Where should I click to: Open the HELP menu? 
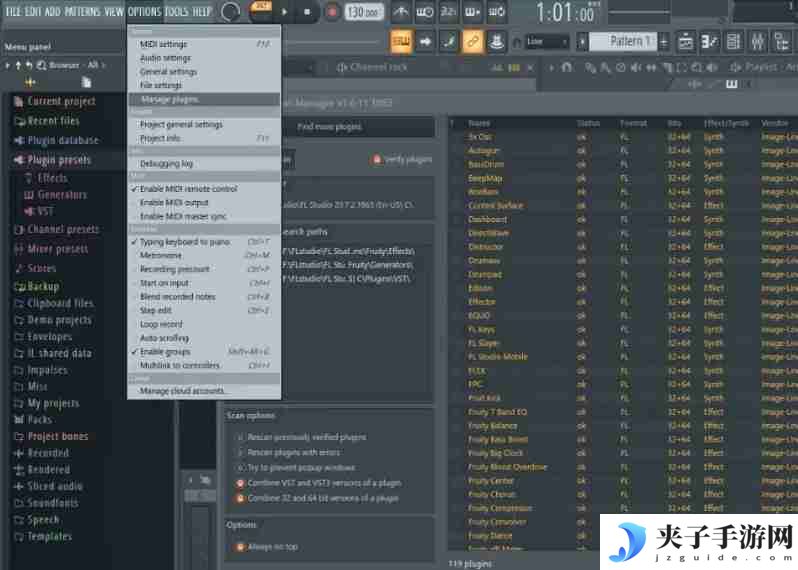pyautogui.click(x=202, y=11)
